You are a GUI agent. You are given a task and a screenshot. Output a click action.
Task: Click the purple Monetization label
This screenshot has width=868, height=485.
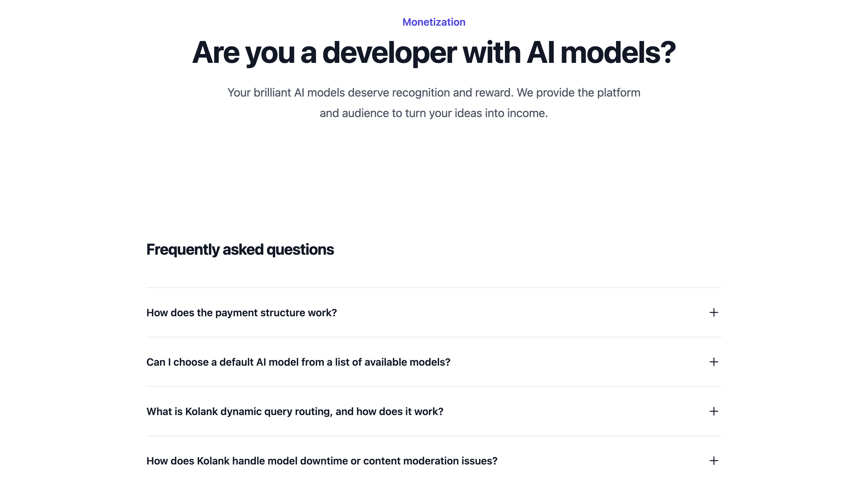tap(434, 22)
